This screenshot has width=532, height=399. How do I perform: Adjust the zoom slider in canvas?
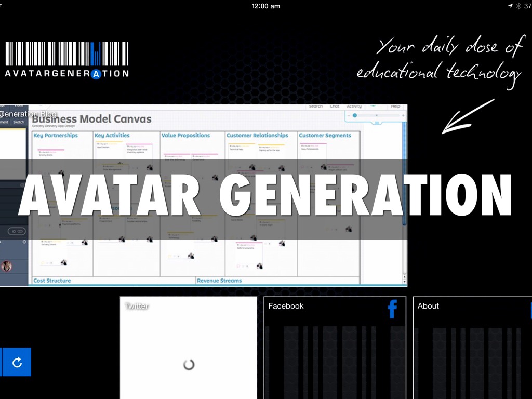(x=355, y=115)
